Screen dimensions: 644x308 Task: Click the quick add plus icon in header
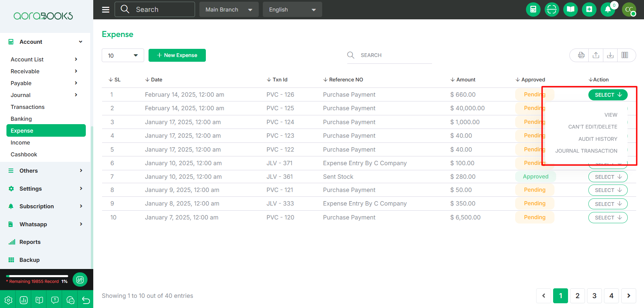pyautogui.click(x=589, y=9)
